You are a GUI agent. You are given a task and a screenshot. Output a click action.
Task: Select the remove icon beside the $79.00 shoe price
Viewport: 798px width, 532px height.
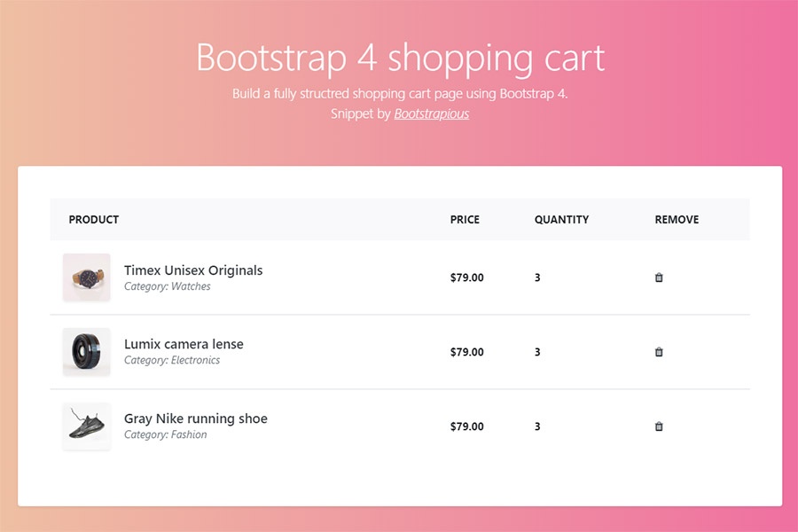659,426
